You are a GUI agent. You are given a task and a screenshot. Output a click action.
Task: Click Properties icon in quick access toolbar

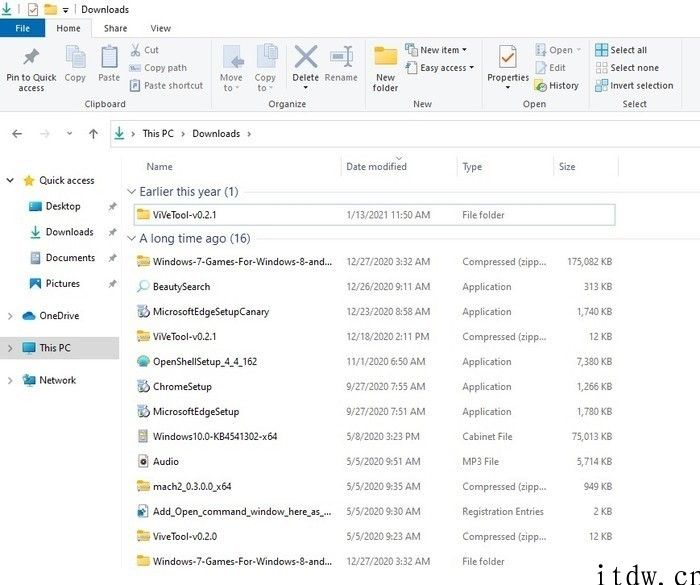[x=33, y=9]
